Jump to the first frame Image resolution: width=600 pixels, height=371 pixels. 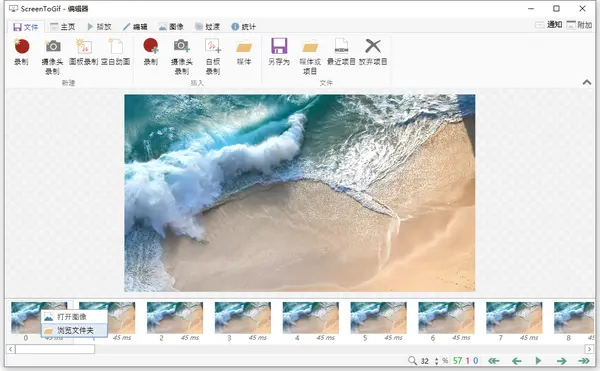494,361
